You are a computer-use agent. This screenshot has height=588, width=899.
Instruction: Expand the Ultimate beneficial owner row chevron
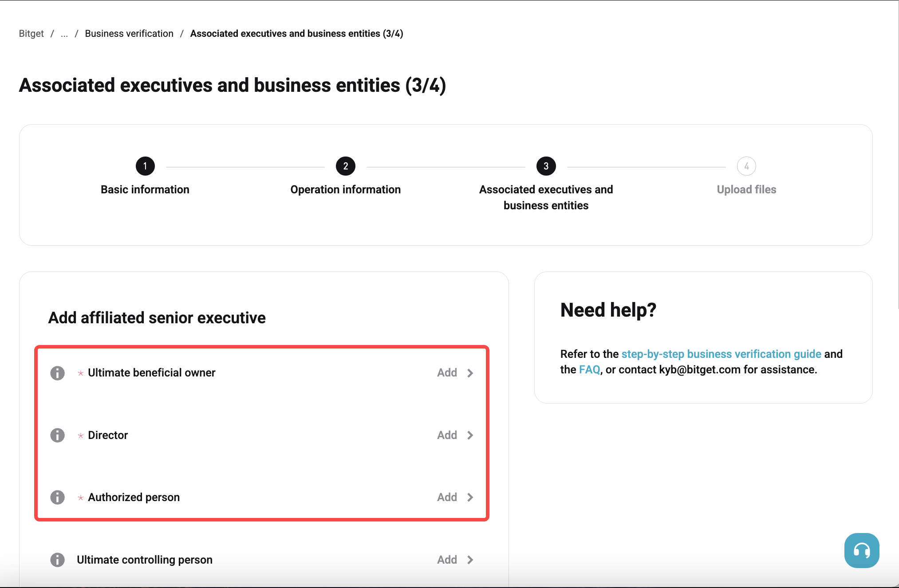click(470, 373)
